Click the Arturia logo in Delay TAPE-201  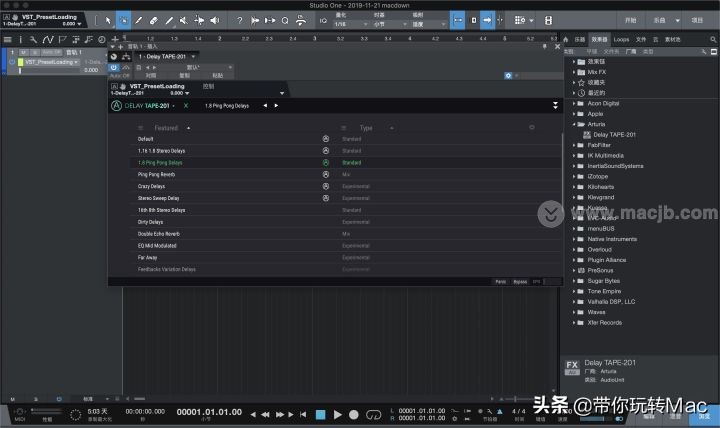click(117, 105)
